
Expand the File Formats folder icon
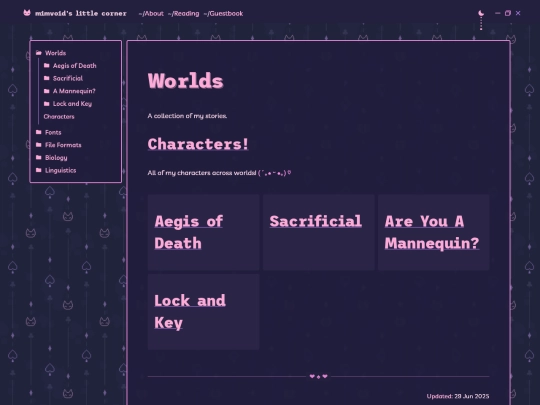point(39,145)
